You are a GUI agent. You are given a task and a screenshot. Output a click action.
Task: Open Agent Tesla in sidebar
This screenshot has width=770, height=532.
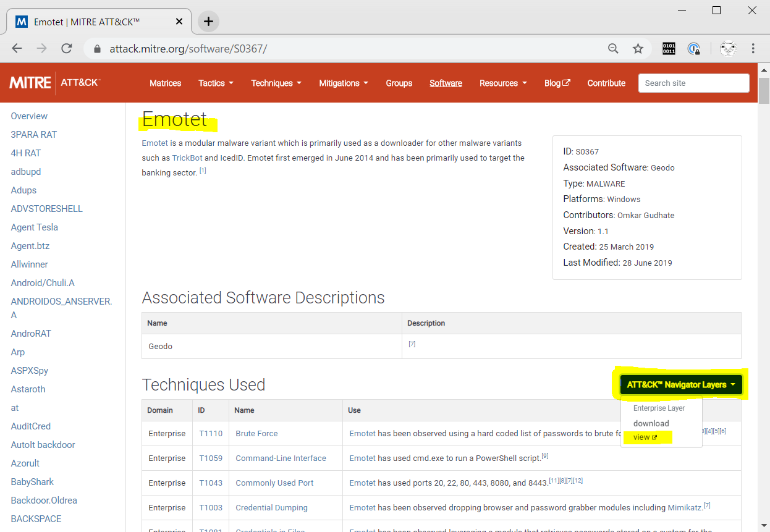(35, 227)
